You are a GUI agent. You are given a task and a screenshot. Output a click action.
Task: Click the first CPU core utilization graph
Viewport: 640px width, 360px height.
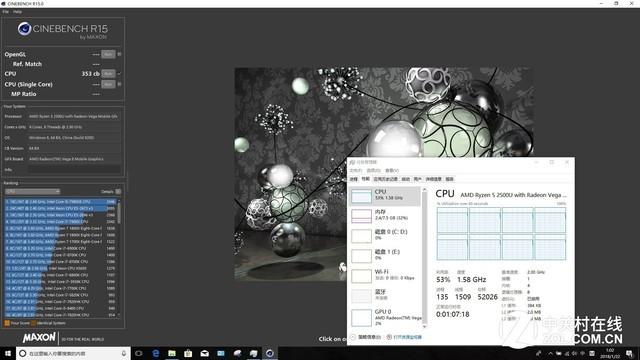pyautogui.click(x=452, y=220)
